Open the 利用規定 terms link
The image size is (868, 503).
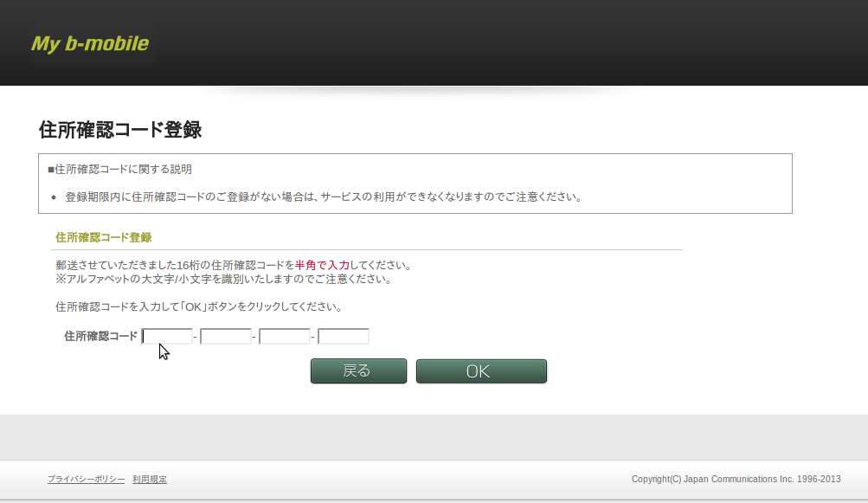coord(150,480)
